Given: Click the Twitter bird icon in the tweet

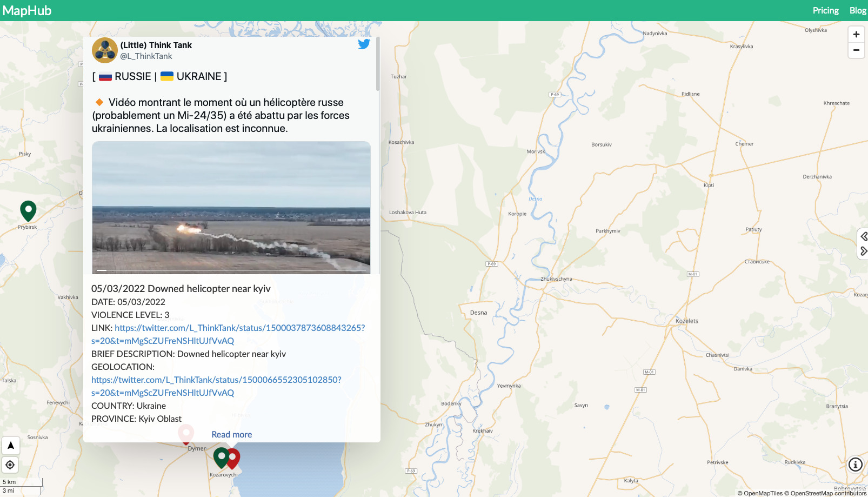Looking at the screenshot, I should [364, 44].
